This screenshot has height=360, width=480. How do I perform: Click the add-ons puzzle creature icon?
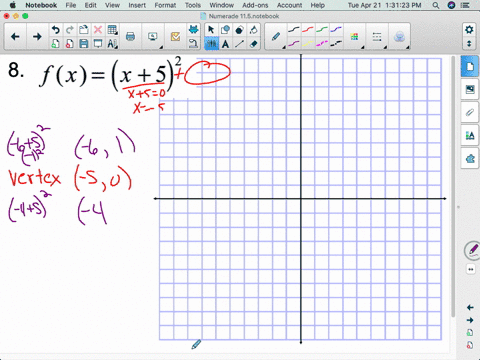193,30
